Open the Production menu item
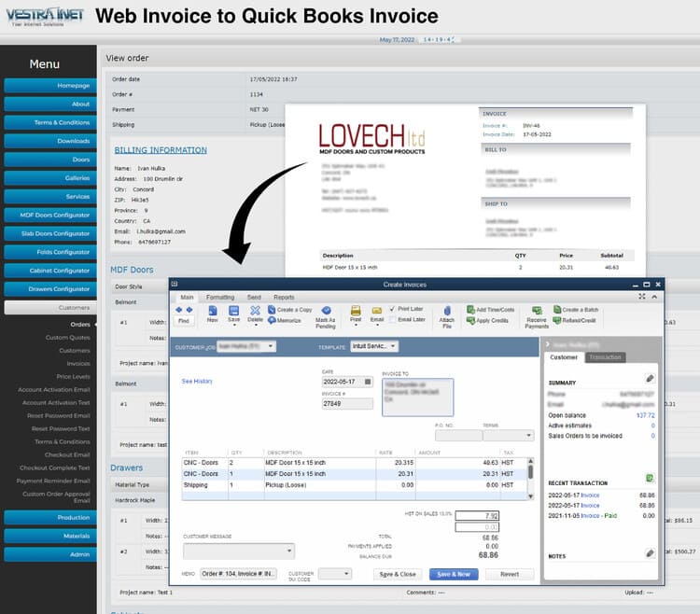The image size is (700, 614). coord(50,518)
